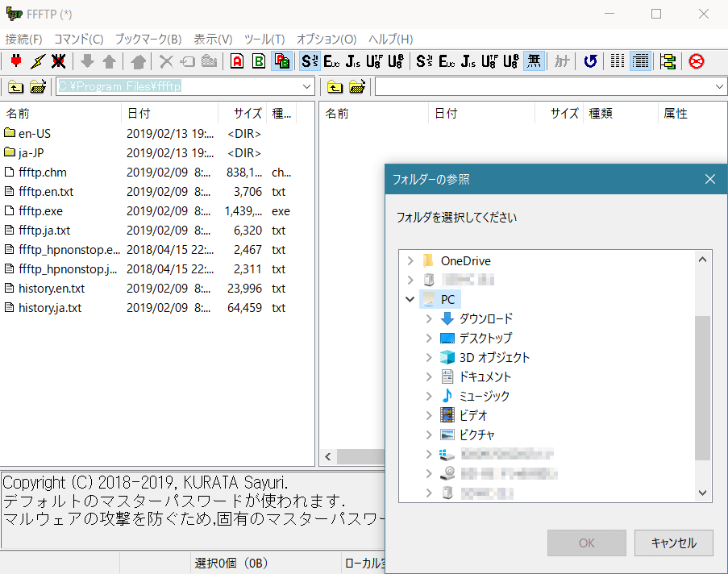The height and width of the screenshot is (574, 728).
Task: Open the 表示(V) menu
Action: (x=213, y=40)
